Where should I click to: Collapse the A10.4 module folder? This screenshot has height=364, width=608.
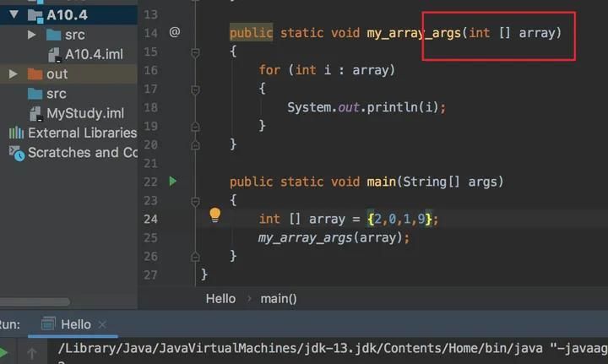pyautogui.click(x=14, y=14)
